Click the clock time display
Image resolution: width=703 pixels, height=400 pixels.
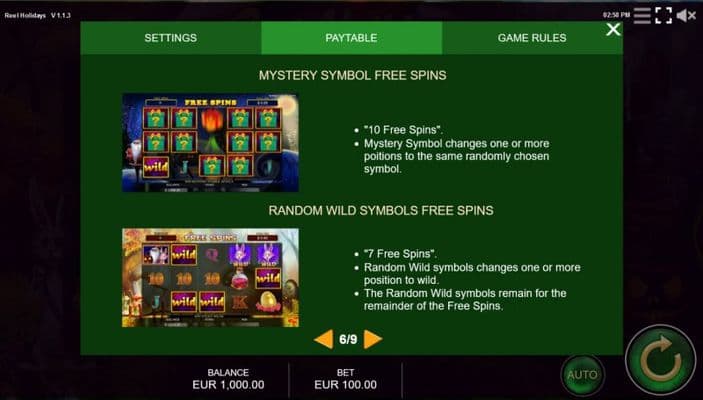click(616, 15)
